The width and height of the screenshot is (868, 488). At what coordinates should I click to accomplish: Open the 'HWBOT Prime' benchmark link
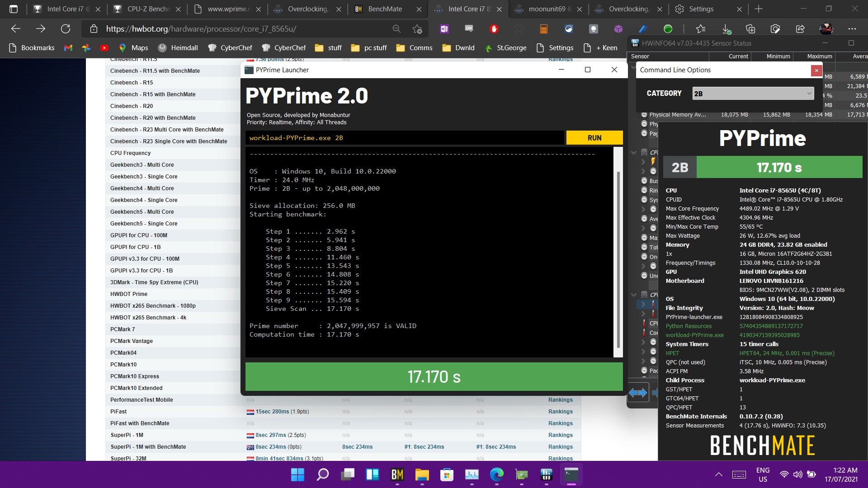pos(129,294)
